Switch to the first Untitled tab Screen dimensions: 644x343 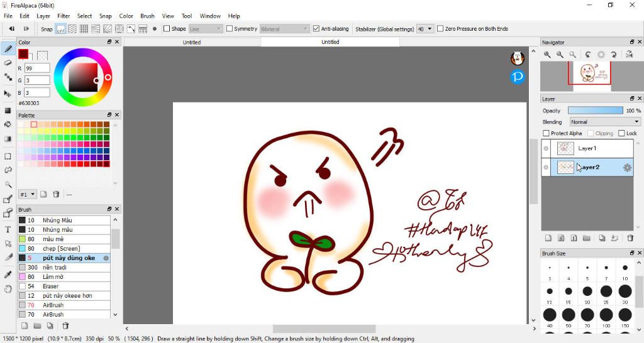coord(192,42)
